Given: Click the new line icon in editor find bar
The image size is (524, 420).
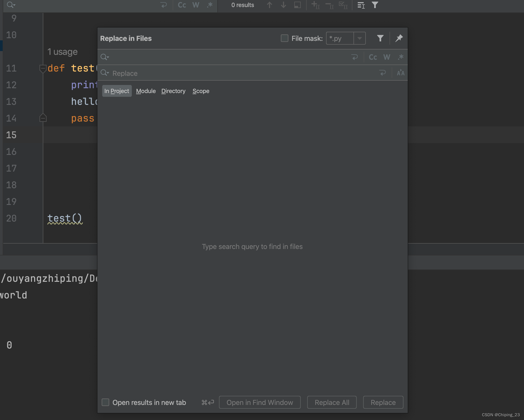Looking at the screenshot, I should pos(164,5).
